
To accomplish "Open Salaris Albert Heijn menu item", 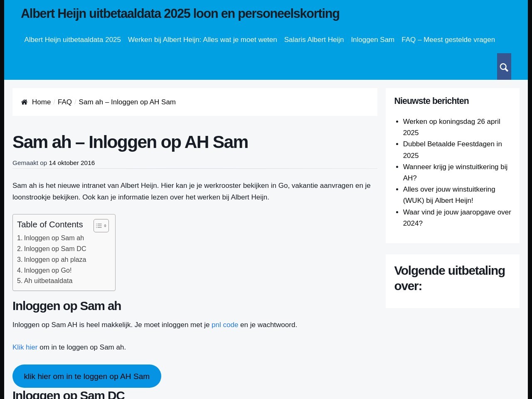I will pos(314,40).
